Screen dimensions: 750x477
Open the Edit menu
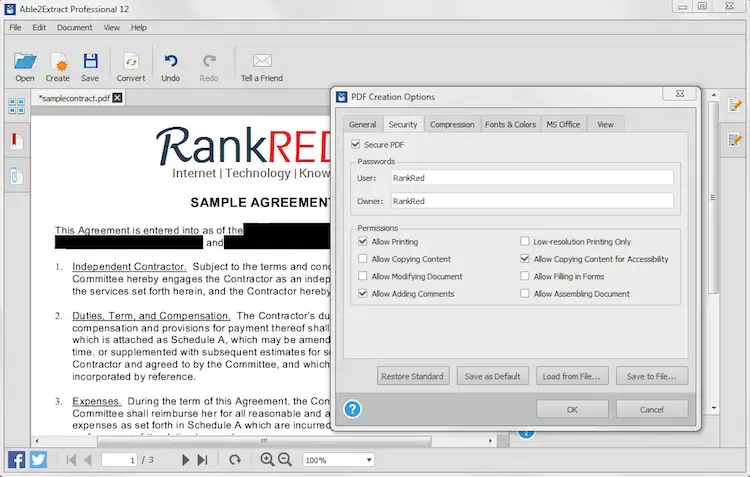pos(39,28)
